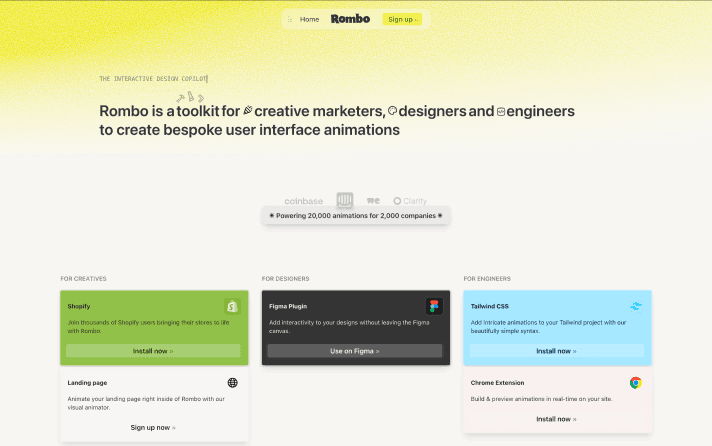Viewport: 712px width, 446px height.
Task: Click the Powering 20,000 animations banner
Action: (x=356, y=216)
